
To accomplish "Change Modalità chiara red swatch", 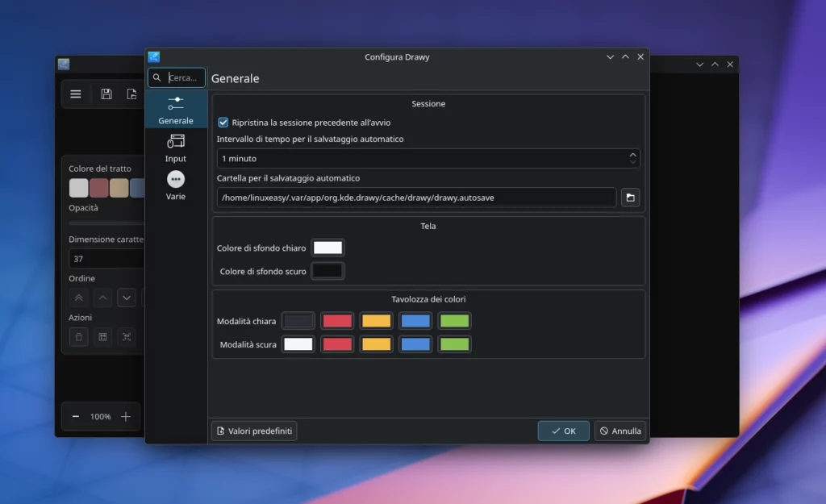I will coord(337,321).
